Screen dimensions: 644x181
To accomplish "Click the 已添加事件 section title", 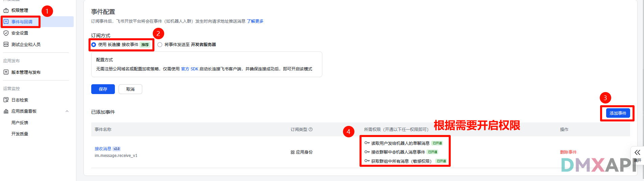I will tap(103, 112).
